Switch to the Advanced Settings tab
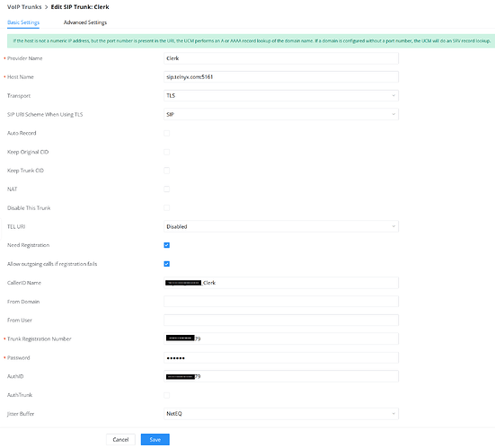 pos(85,22)
